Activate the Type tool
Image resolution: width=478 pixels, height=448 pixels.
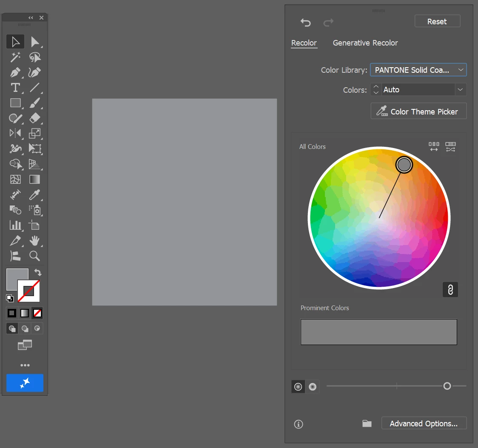click(x=15, y=88)
